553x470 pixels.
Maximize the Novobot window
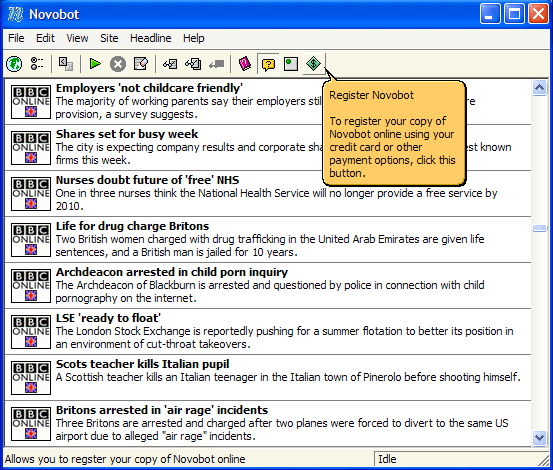tap(514, 14)
